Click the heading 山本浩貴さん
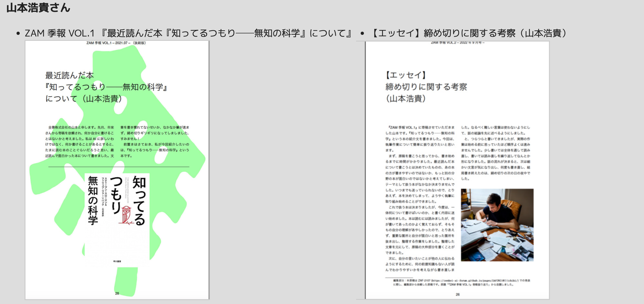 click(x=38, y=8)
